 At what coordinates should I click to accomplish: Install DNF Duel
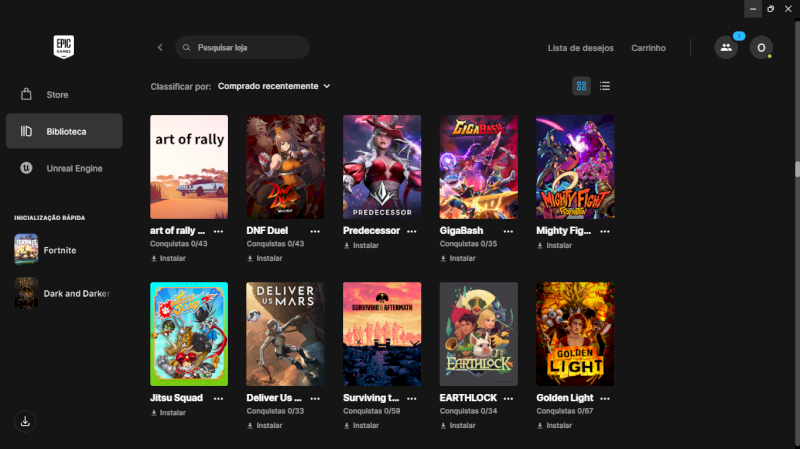[x=265, y=258]
